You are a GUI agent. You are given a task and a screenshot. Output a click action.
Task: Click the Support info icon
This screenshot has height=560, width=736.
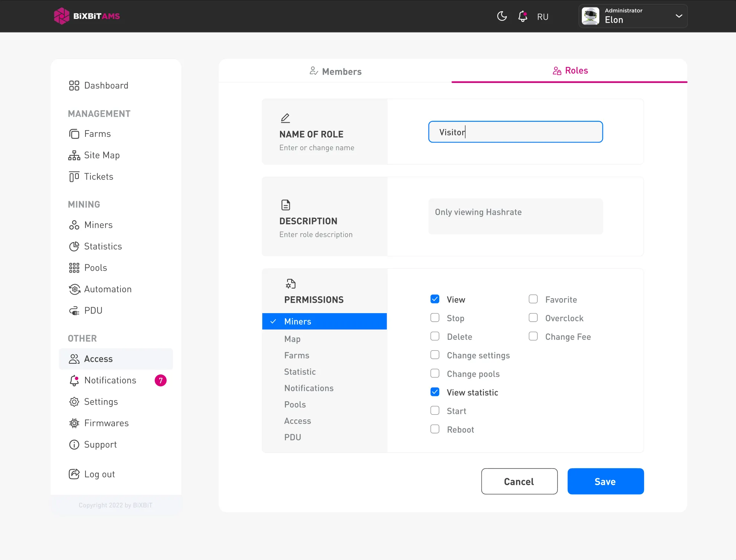coord(74,444)
